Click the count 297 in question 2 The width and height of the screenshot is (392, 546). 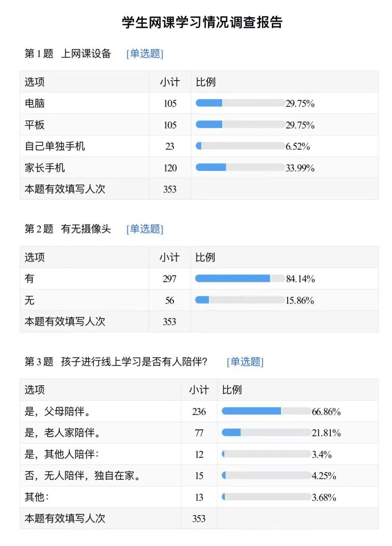(169, 279)
